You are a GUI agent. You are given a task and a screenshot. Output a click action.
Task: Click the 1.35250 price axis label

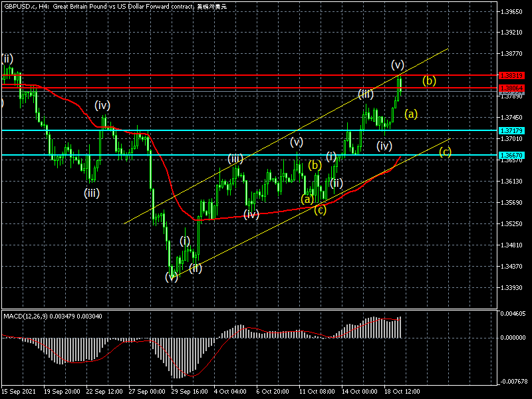click(x=511, y=224)
